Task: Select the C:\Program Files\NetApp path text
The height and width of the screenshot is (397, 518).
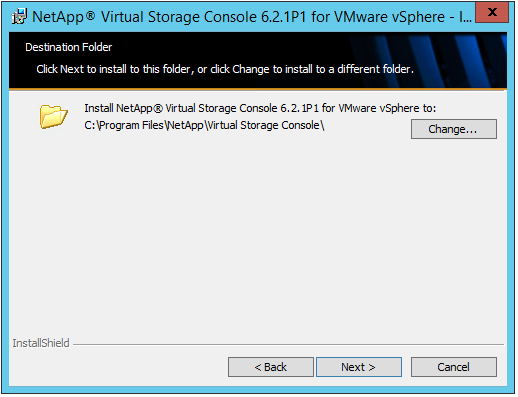Action: click(204, 125)
